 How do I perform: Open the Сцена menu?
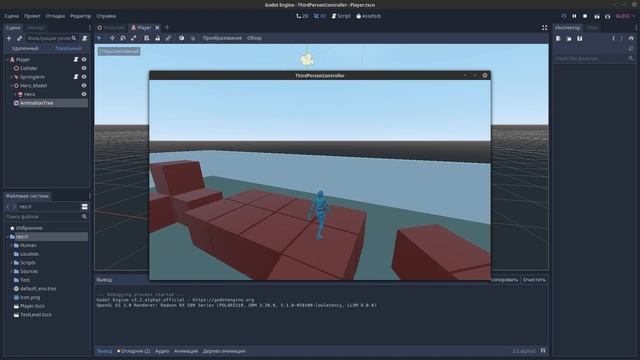pyautogui.click(x=12, y=16)
